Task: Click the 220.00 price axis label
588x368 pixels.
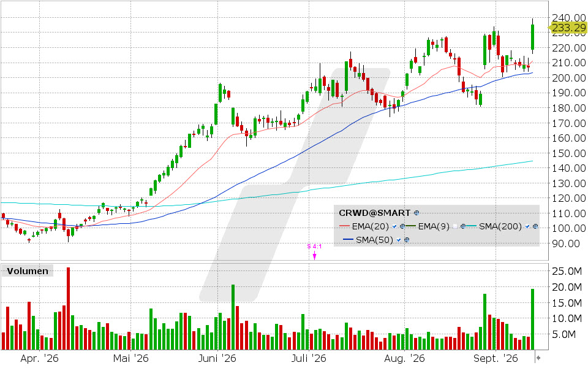Action: [x=569, y=48]
